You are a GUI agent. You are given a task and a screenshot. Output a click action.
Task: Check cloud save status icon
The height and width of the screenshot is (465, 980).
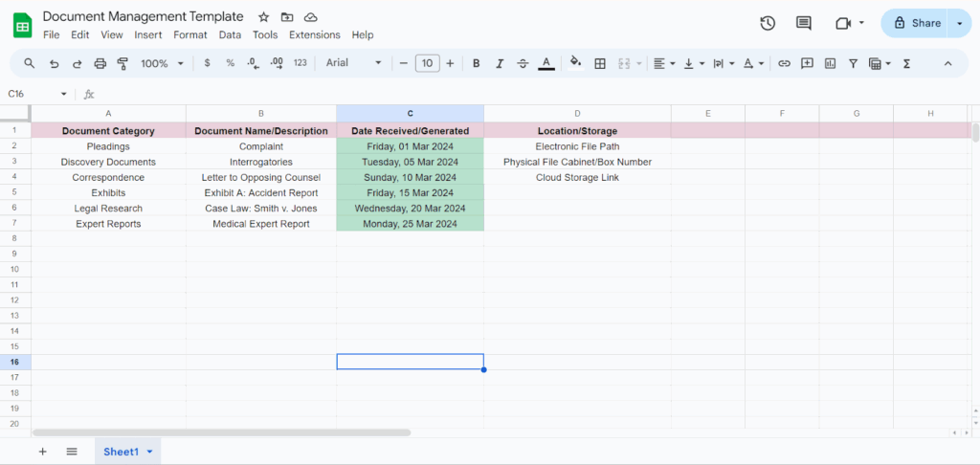click(x=310, y=17)
